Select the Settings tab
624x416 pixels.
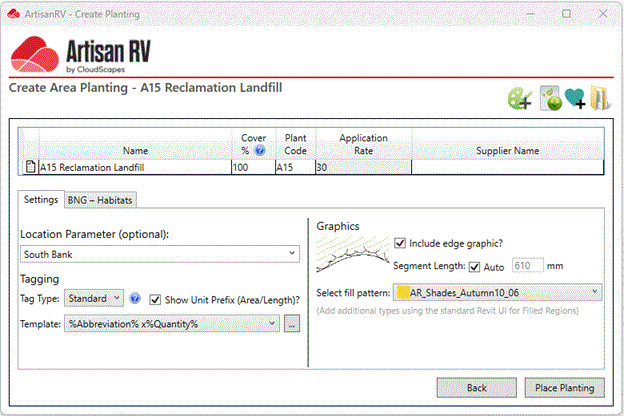pyautogui.click(x=41, y=199)
